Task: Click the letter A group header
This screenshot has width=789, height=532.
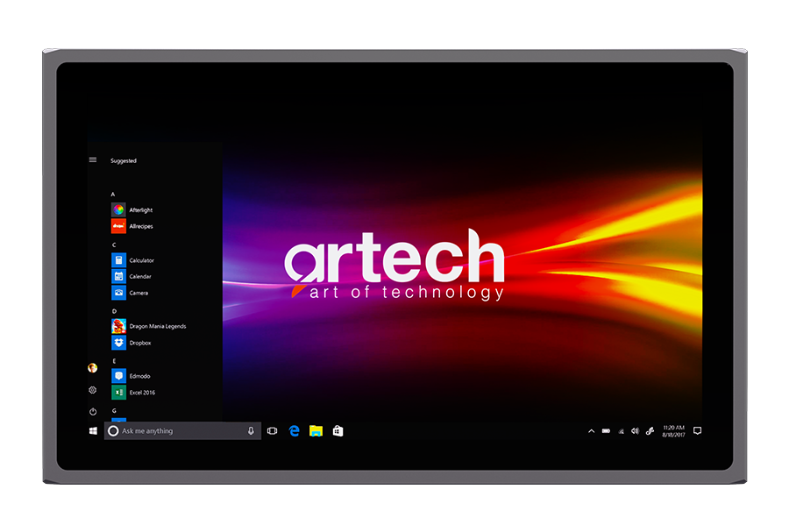Action: click(113, 194)
